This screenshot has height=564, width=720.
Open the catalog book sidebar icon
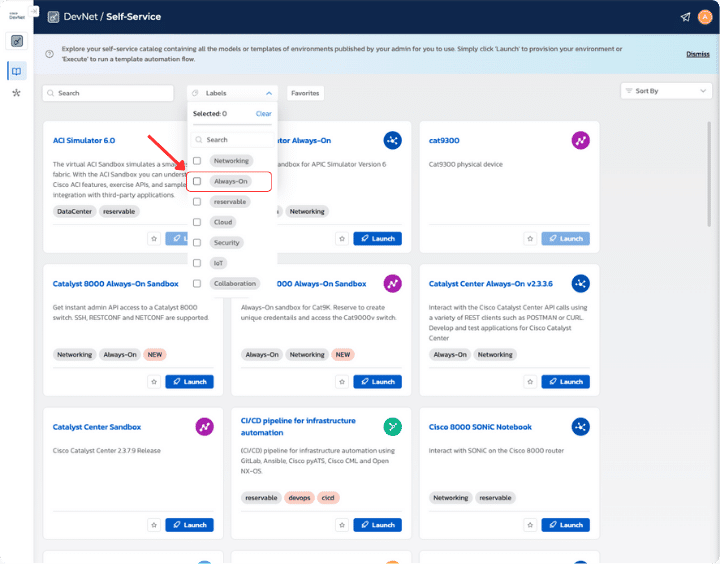pyautogui.click(x=17, y=71)
